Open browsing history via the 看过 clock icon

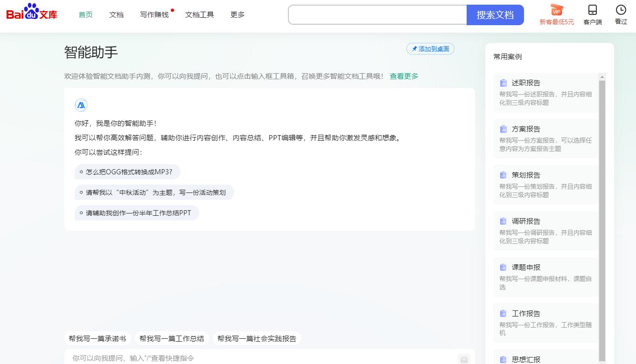(620, 10)
